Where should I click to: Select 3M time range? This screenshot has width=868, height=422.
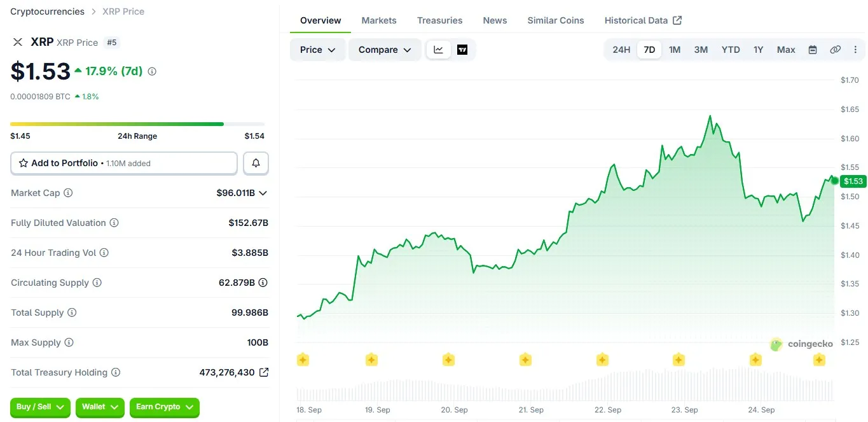pos(701,50)
